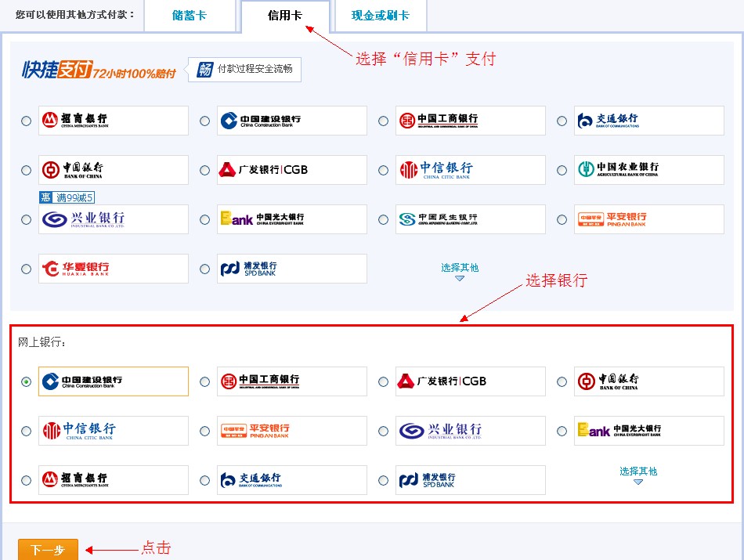Click the 满99减5 promotion tag
This screenshot has height=560, width=744.
point(67,197)
